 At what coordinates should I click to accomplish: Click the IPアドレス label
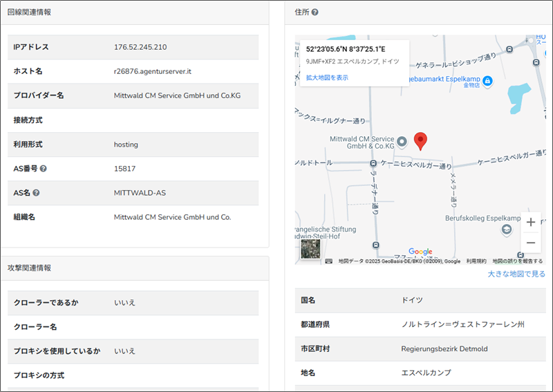[x=31, y=47]
